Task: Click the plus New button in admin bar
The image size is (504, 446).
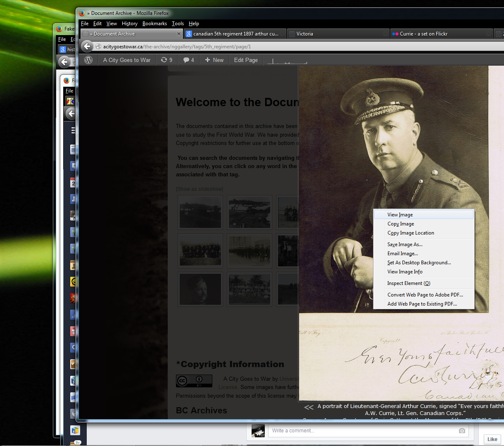Action: click(x=214, y=60)
